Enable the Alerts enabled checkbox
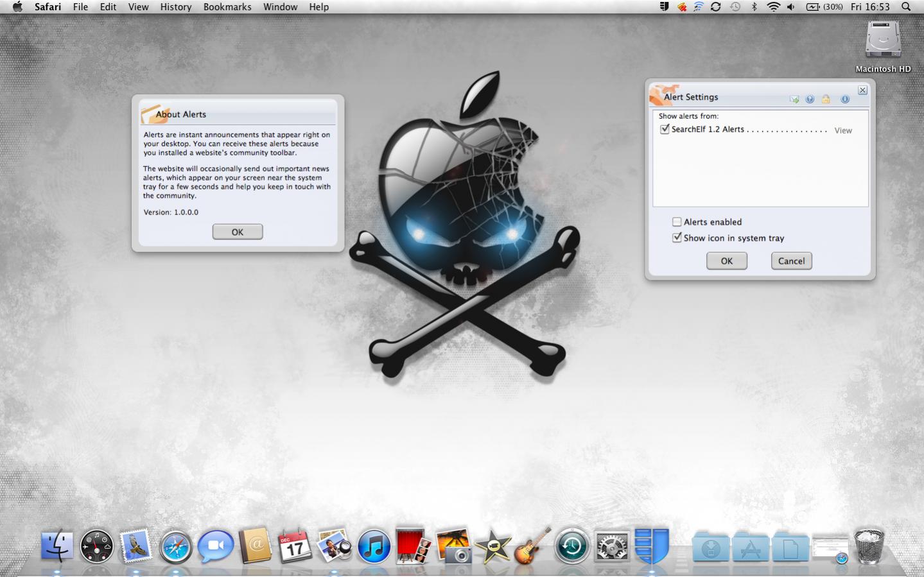Screen dimensions: 924x577 pos(677,222)
